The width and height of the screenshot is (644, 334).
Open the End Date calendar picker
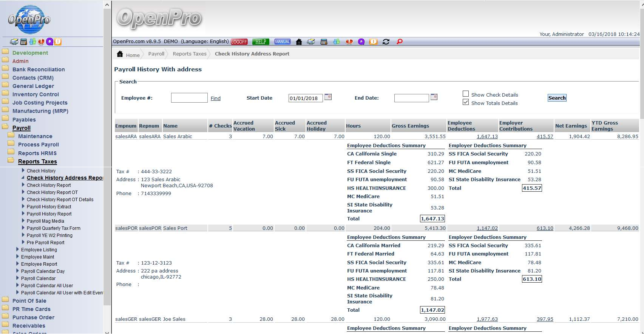(434, 97)
